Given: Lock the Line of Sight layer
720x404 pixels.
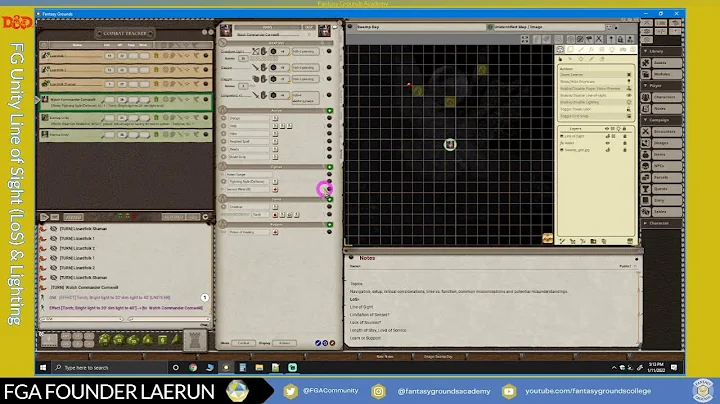Looking at the screenshot, I should pos(624,136).
